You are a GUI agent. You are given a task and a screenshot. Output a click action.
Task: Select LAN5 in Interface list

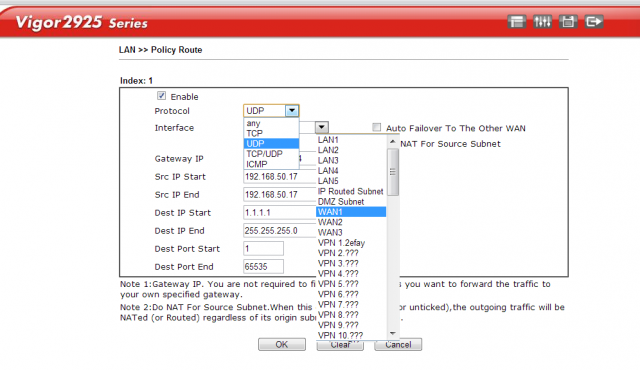coord(351,181)
